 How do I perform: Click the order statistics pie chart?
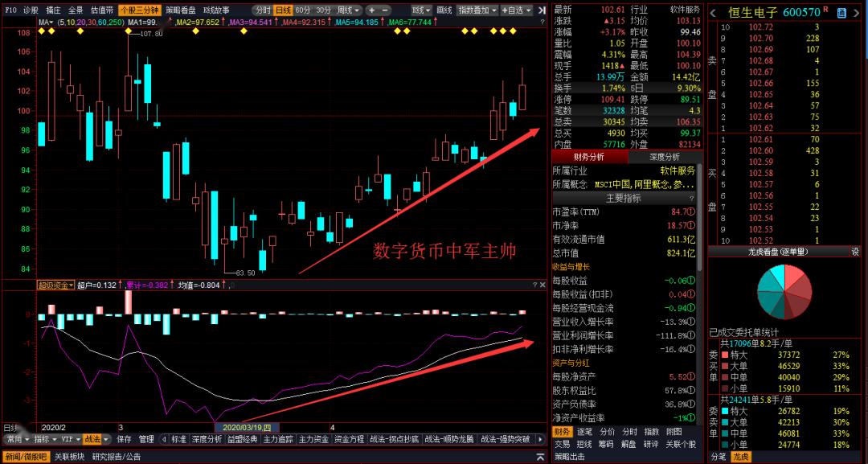pos(784,291)
